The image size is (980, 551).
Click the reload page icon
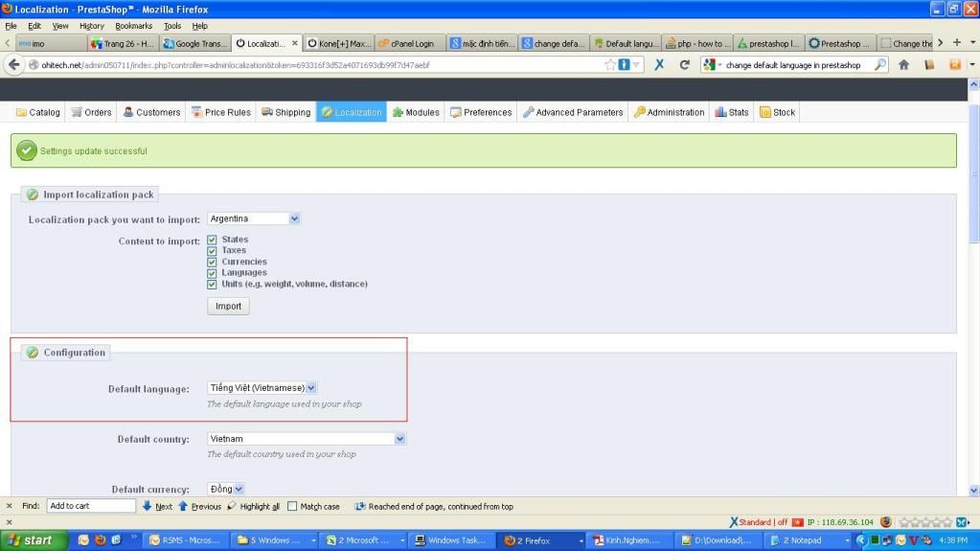pos(684,65)
